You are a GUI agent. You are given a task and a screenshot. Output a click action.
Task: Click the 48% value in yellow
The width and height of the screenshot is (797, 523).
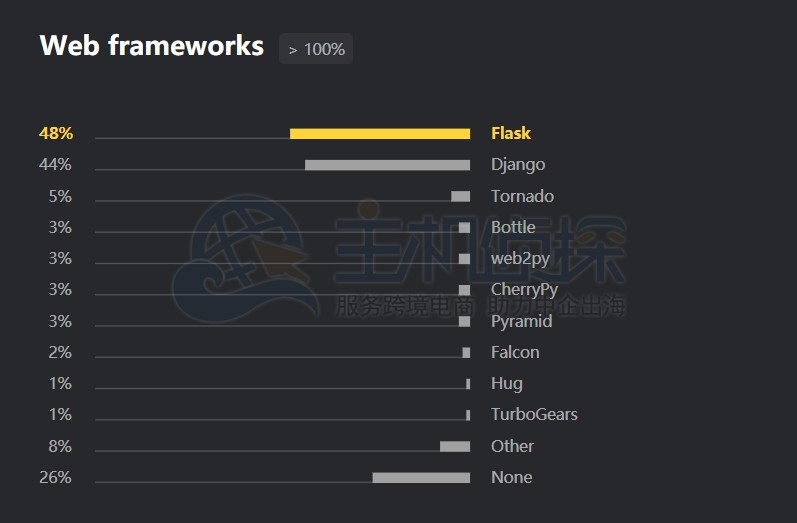click(x=56, y=133)
